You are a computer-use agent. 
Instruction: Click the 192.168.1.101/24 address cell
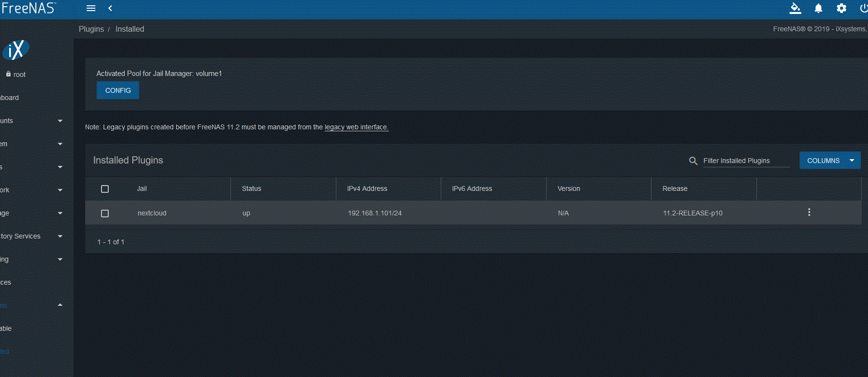coord(375,213)
